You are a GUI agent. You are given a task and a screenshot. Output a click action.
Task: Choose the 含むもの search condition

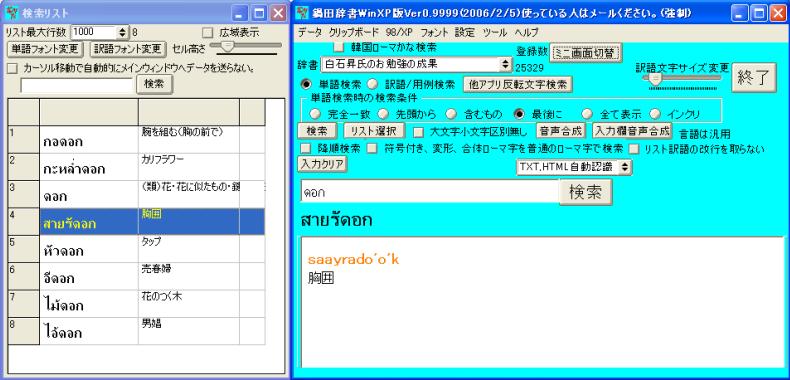pos(451,114)
